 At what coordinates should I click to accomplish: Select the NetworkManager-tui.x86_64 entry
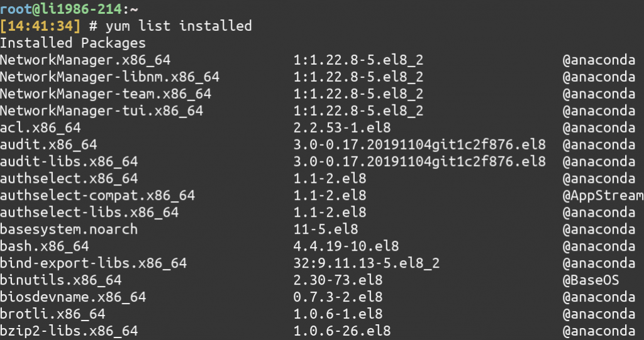101,111
